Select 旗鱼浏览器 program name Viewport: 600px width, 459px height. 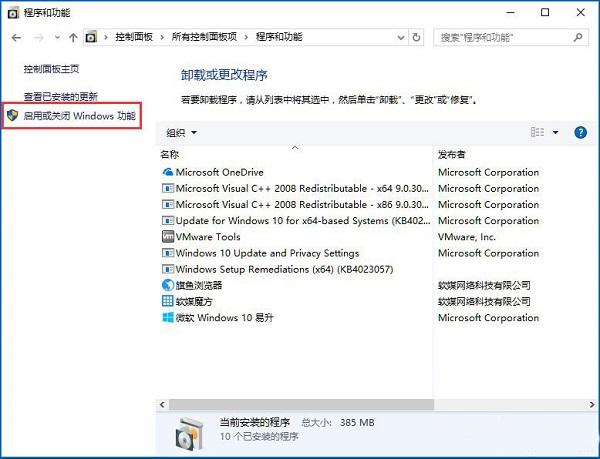199,285
